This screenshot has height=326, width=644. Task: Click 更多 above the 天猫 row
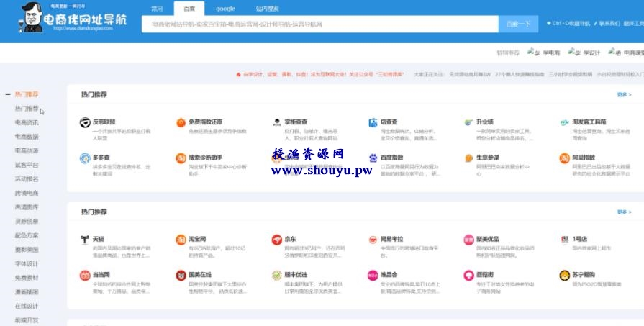[x=624, y=212]
